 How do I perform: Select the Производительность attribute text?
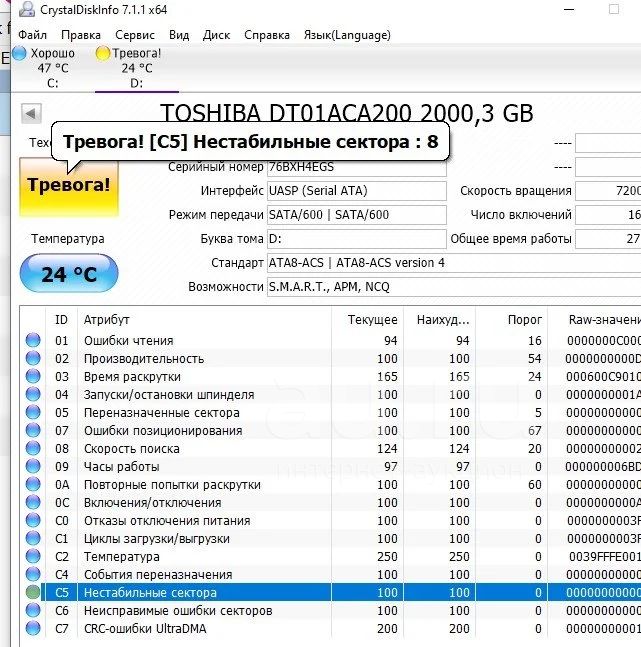coord(144,359)
